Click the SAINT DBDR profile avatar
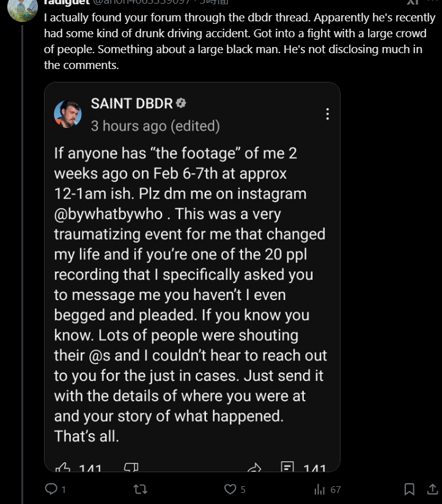 tap(68, 114)
